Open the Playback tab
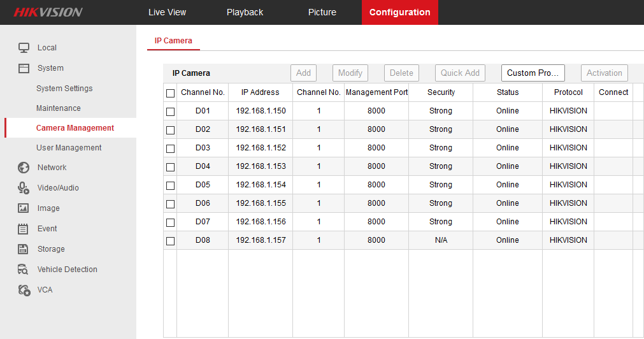 pos(245,12)
